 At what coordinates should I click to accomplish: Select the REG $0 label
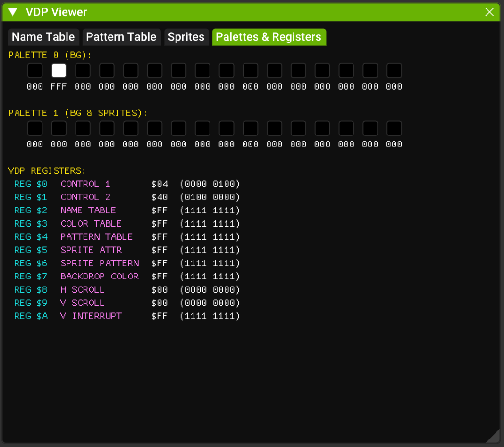click(x=31, y=184)
